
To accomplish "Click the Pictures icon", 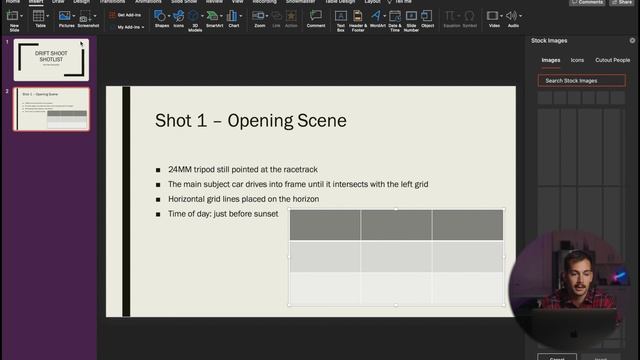I will pos(64,16).
